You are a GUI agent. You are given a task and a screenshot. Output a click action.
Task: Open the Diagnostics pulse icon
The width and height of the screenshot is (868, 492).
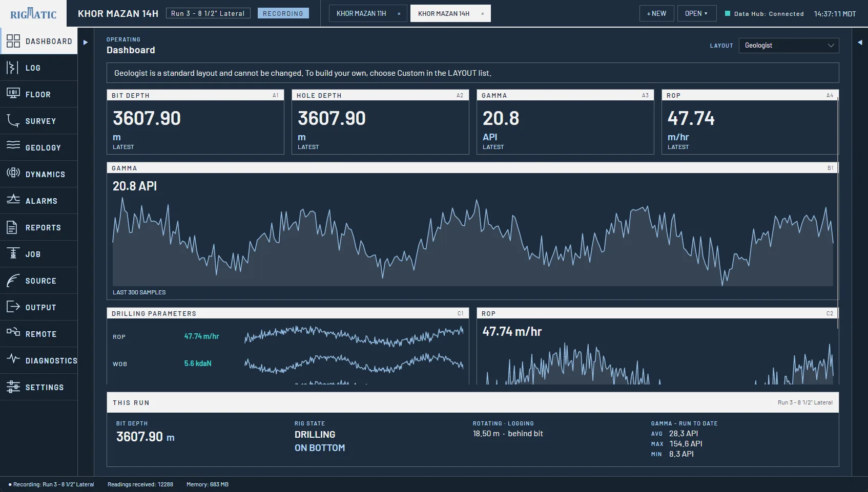tap(13, 358)
